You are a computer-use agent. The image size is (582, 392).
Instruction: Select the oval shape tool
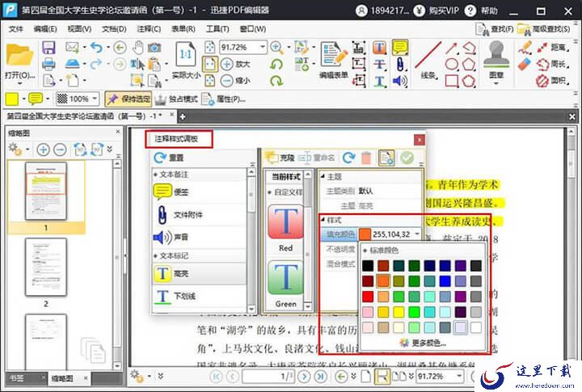pos(452,64)
